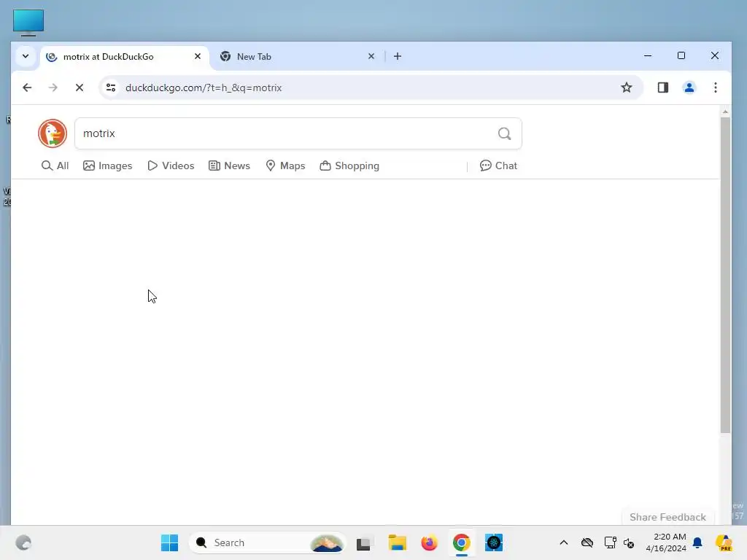Close the motrix at DuckDuckGo tab
The width and height of the screenshot is (747, 560).
(x=198, y=56)
